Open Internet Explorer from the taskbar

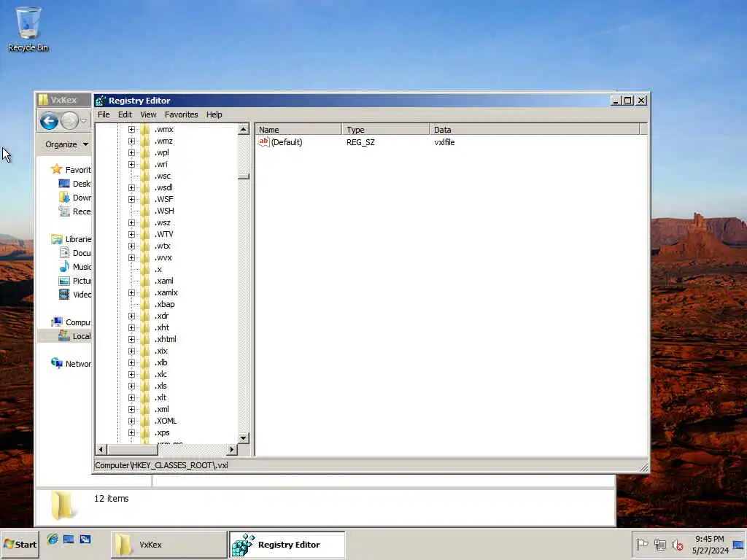click(53, 539)
